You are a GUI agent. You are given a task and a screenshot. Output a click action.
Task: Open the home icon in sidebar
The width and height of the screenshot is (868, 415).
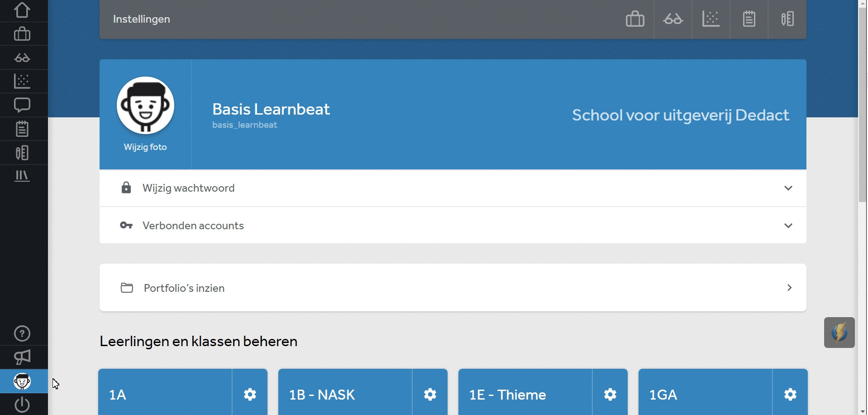(22, 10)
